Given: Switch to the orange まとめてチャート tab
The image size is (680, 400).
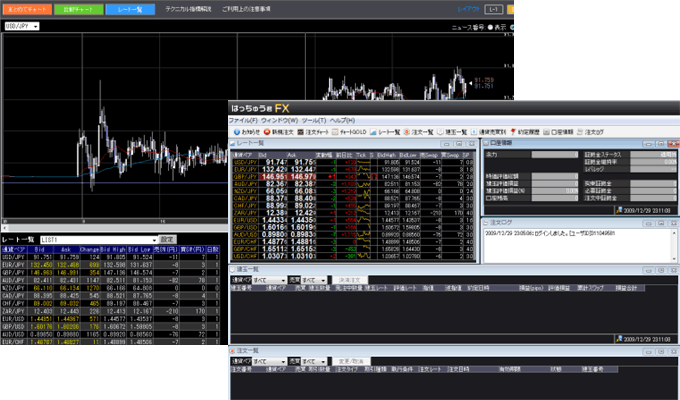Looking at the screenshot, I should click(27, 9).
